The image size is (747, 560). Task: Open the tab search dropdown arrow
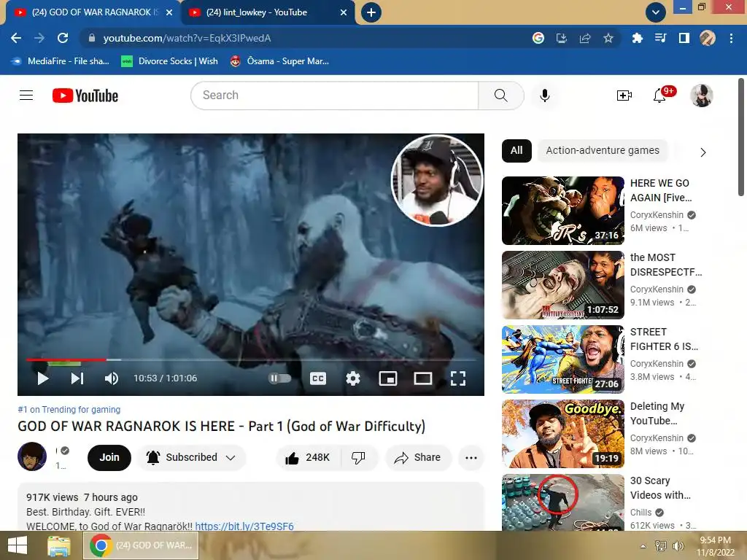656,12
